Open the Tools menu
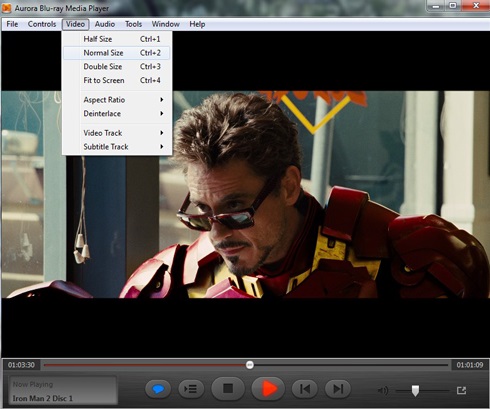 tap(133, 24)
